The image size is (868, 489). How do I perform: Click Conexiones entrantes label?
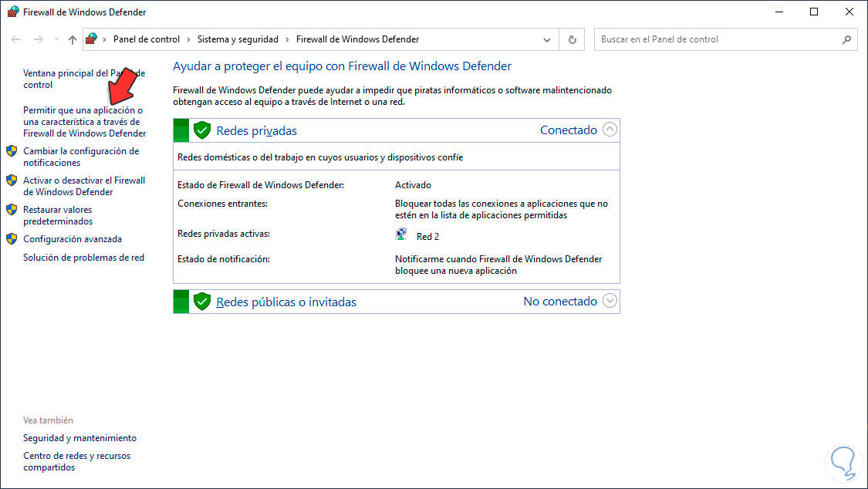(x=222, y=204)
